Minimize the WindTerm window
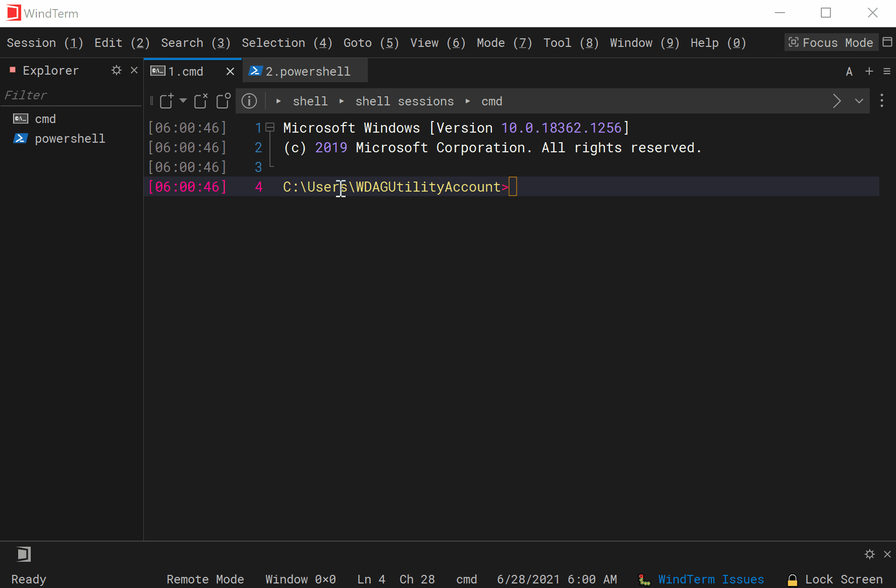The image size is (896, 588). (x=780, y=13)
